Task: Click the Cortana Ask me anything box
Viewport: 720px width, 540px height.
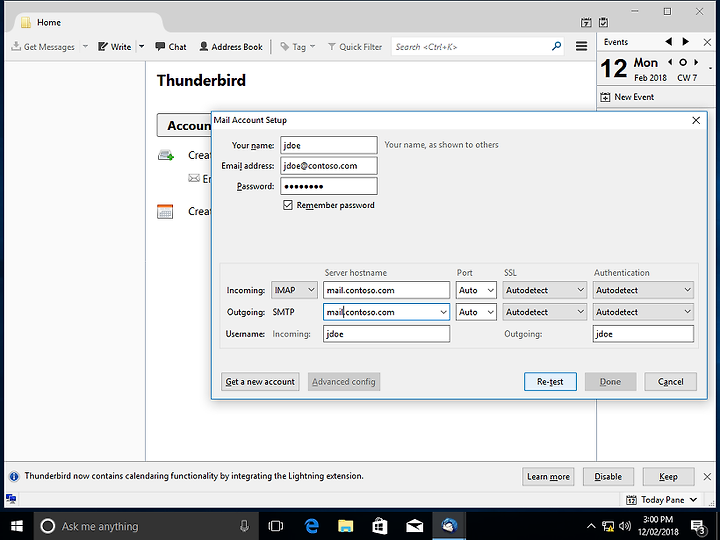Action: pyautogui.click(x=145, y=526)
